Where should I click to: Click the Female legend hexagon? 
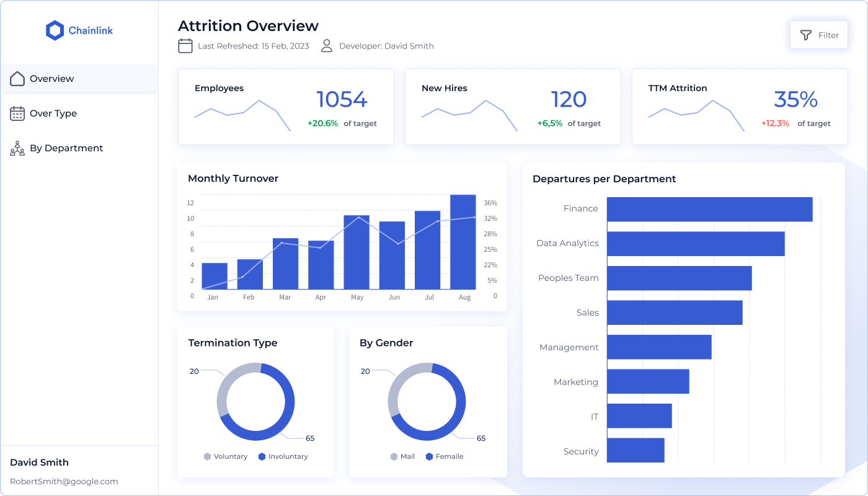[x=429, y=456]
